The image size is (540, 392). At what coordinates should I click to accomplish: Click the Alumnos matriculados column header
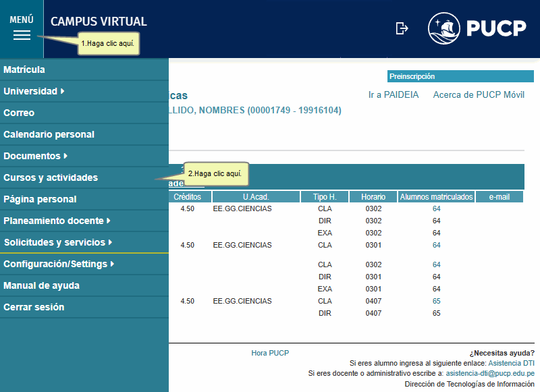[436, 197]
